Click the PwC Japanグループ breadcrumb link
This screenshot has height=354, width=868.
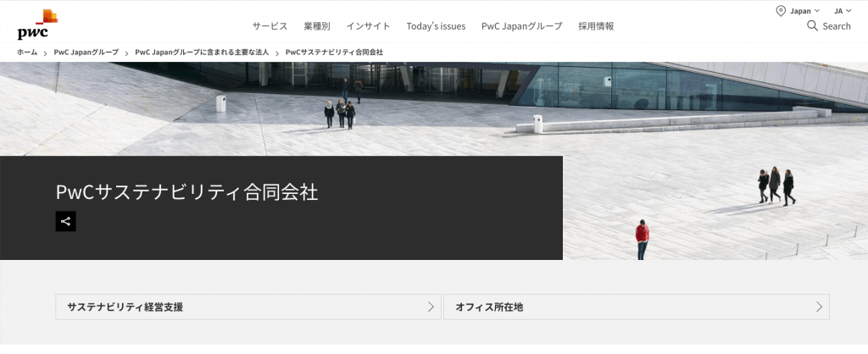[86, 53]
